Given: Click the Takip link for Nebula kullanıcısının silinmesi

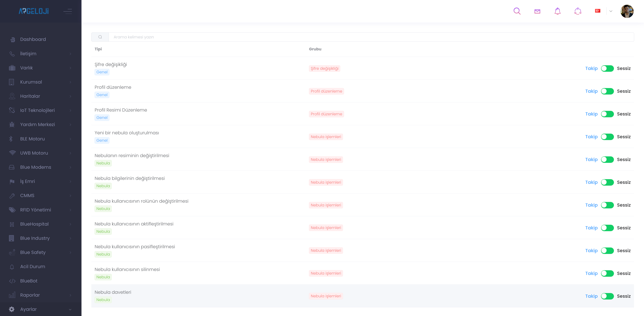Looking at the screenshot, I should coord(592,273).
